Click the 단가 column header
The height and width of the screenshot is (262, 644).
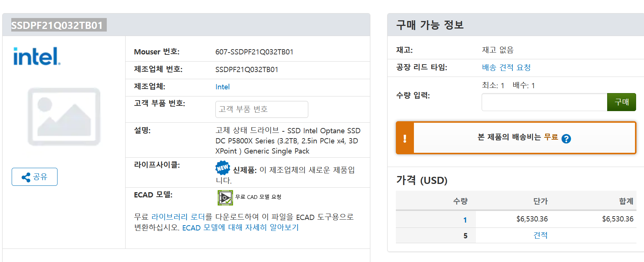(x=540, y=201)
